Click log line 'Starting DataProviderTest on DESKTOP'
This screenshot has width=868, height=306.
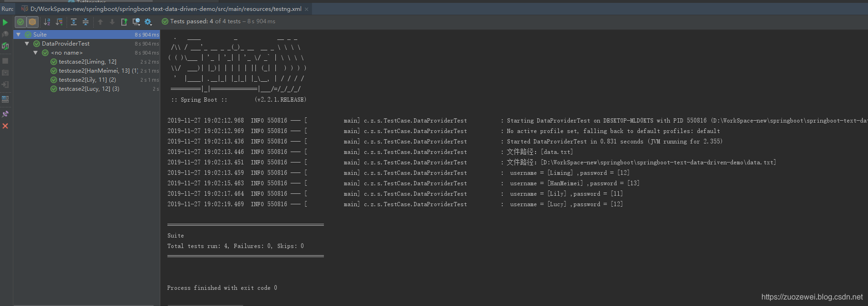517,121
